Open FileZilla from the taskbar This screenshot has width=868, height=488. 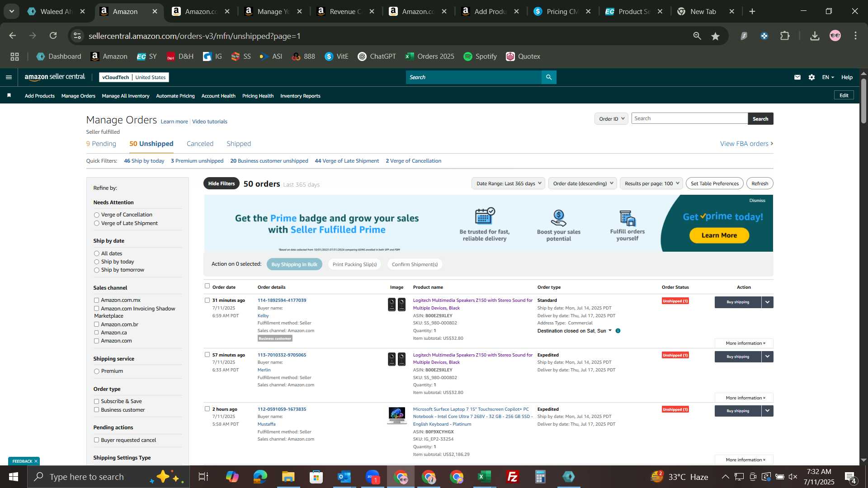pyautogui.click(x=512, y=477)
